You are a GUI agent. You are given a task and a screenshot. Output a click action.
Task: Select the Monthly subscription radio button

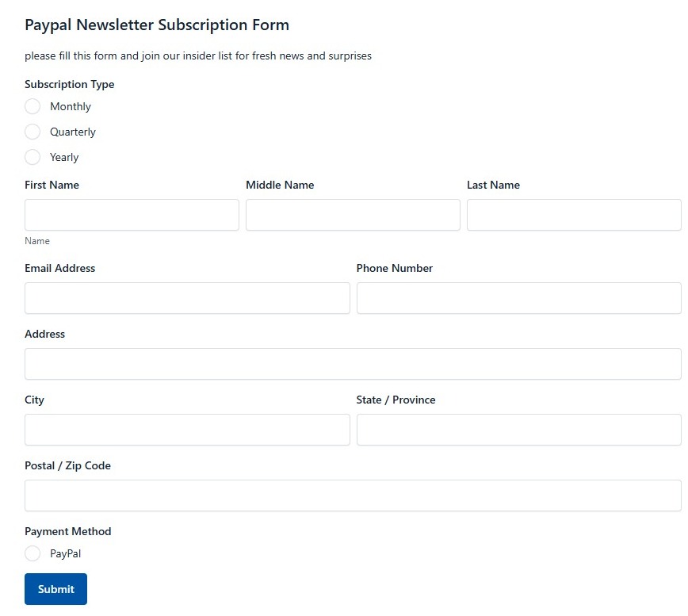32,106
